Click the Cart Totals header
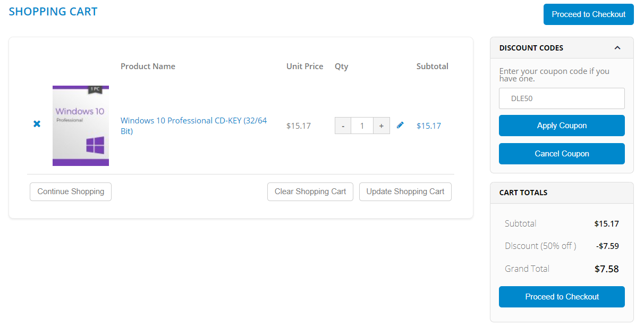 [x=523, y=193]
